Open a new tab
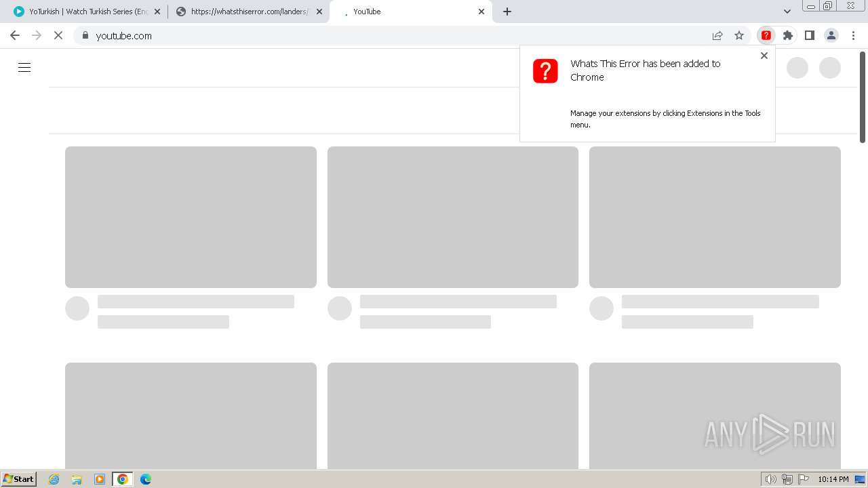The image size is (868, 488). point(507,12)
